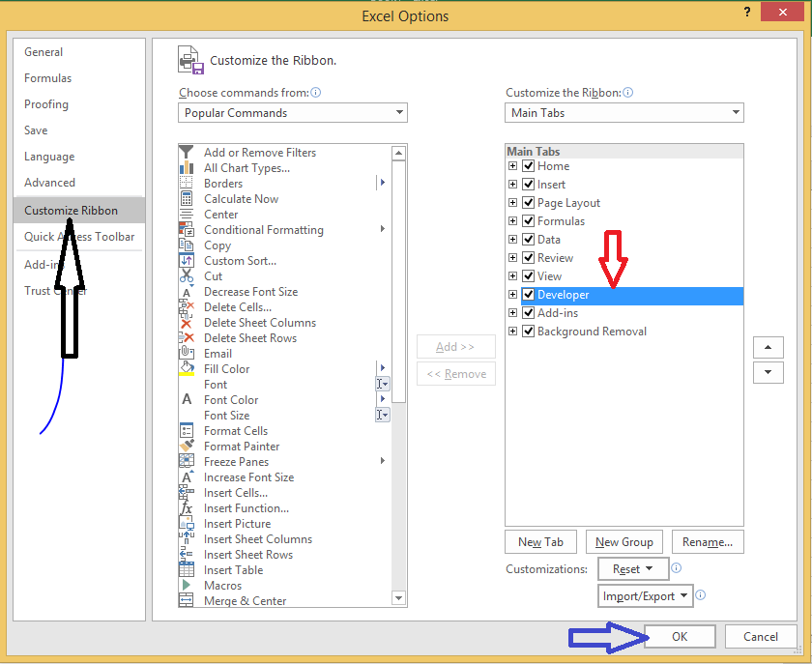Open the Reset customizations dropdown

pyautogui.click(x=633, y=568)
